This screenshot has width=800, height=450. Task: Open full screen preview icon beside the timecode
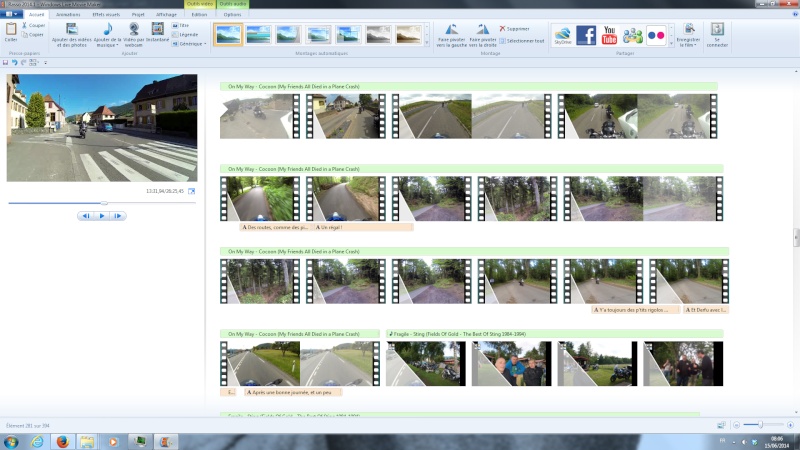[191, 191]
